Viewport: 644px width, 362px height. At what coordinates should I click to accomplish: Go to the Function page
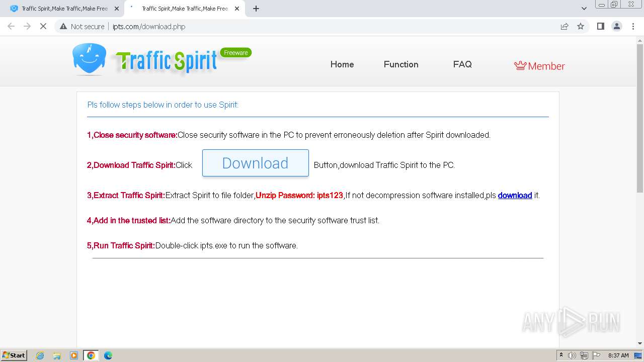pyautogui.click(x=401, y=64)
